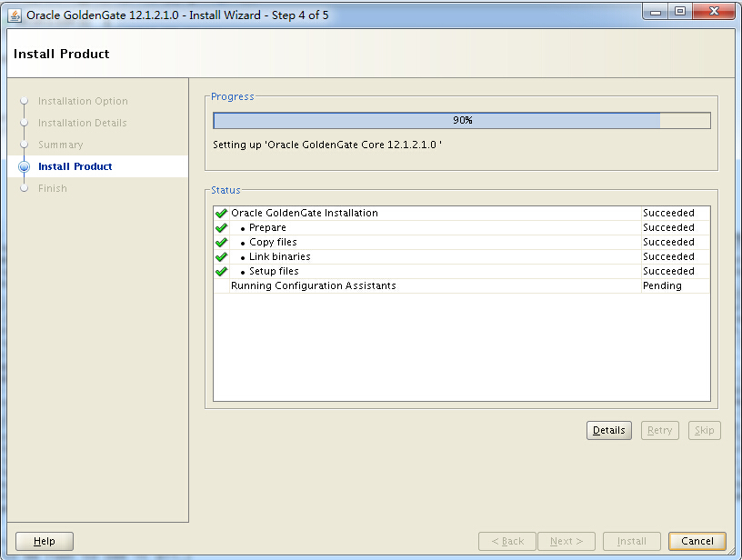Click the green checkmark next to Prepare
The image size is (742, 560).
pyautogui.click(x=221, y=228)
